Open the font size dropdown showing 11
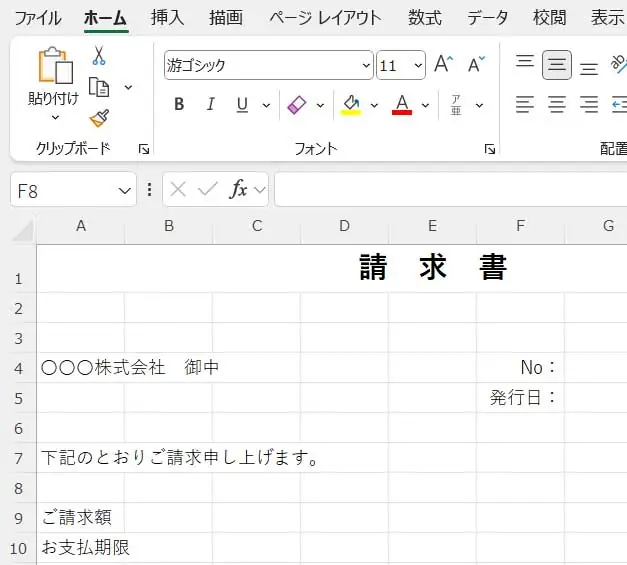The width and height of the screenshot is (627, 565). click(x=417, y=66)
